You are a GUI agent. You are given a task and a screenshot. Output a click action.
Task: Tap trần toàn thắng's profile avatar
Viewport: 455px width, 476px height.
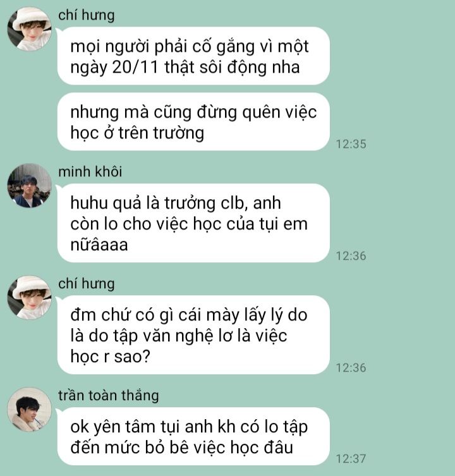[x=30, y=409]
